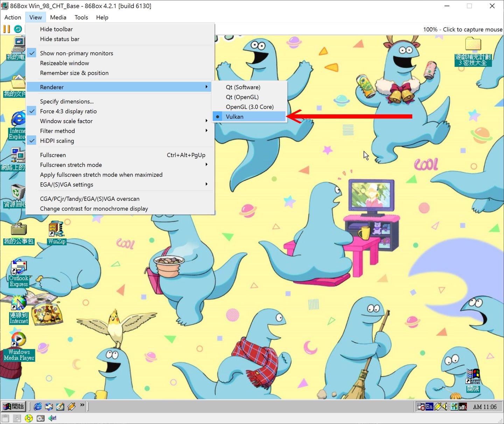Toggle CGA/PCjr/Tandy/EGA/(S)VGA overscan
The image size is (504, 424).
pyautogui.click(x=119, y=199)
